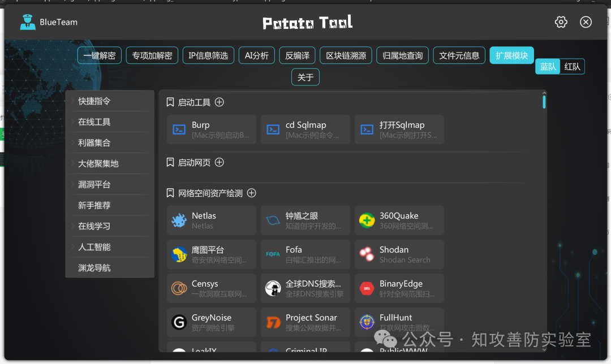Viewport: 611px width, 364px height.
Task: Click the GreyNoise card title text
Action: tap(212, 318)
